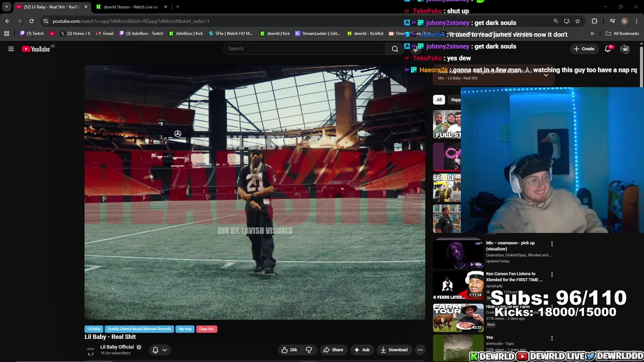
Task: Open the dewrld | Kick bookmark
Action: pos(275,34)
